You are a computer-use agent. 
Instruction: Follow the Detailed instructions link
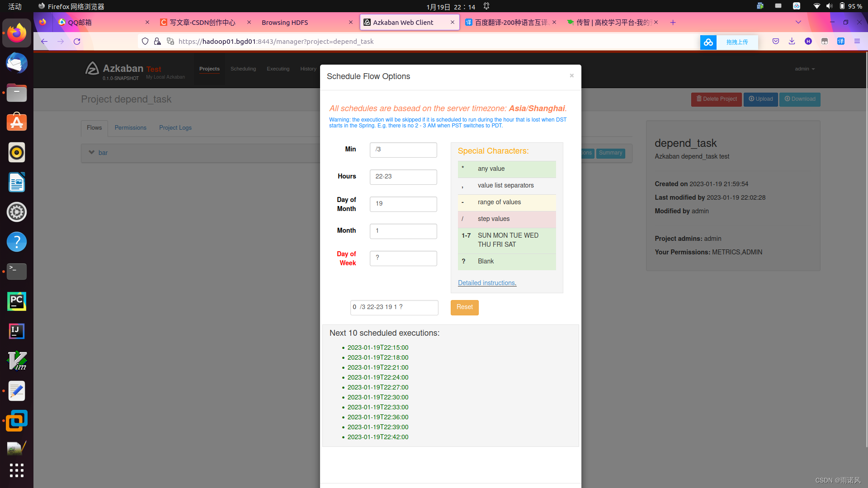pyautogui.click(x=487, y=283)
